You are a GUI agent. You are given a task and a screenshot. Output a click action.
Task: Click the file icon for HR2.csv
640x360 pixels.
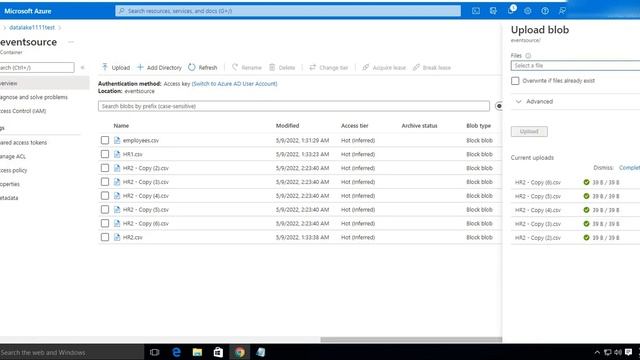coord(117,237)
